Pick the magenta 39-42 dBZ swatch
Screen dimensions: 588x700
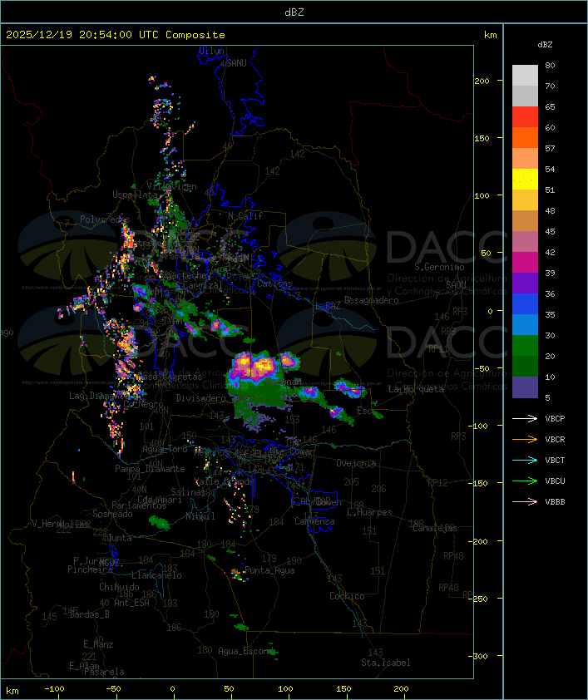pyautogui.click(x=525, y=263)
